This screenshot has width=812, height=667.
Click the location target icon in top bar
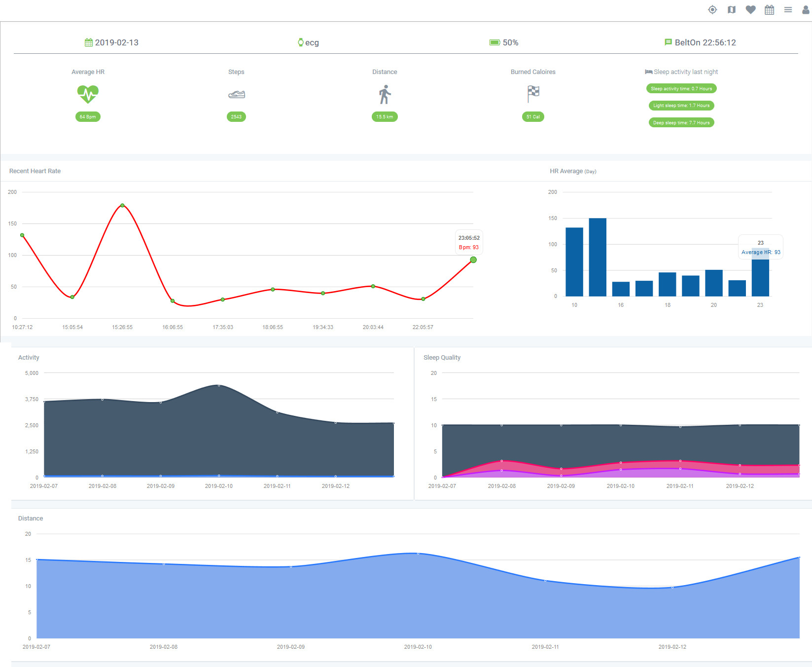pos(712,9)
